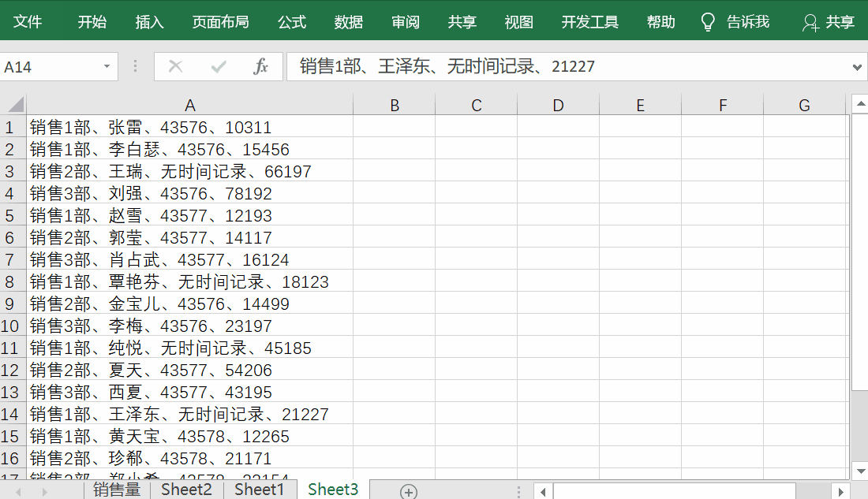Viewport: 868px width, 499px height.
Task: Select the cell with 覃艳芬、无时间记录、18123
Action: (190, 281)
